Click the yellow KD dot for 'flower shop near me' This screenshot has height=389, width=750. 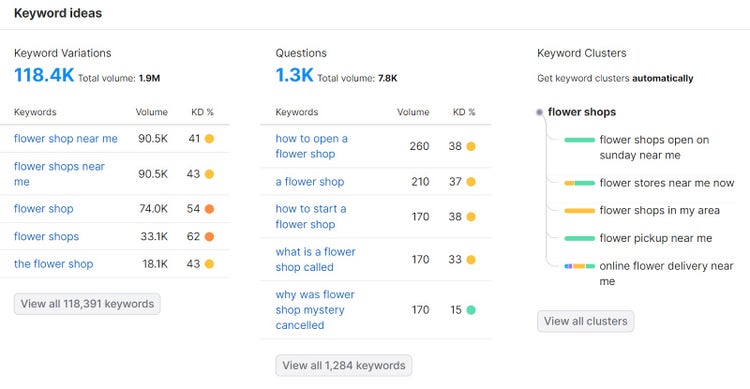(209, 139)
